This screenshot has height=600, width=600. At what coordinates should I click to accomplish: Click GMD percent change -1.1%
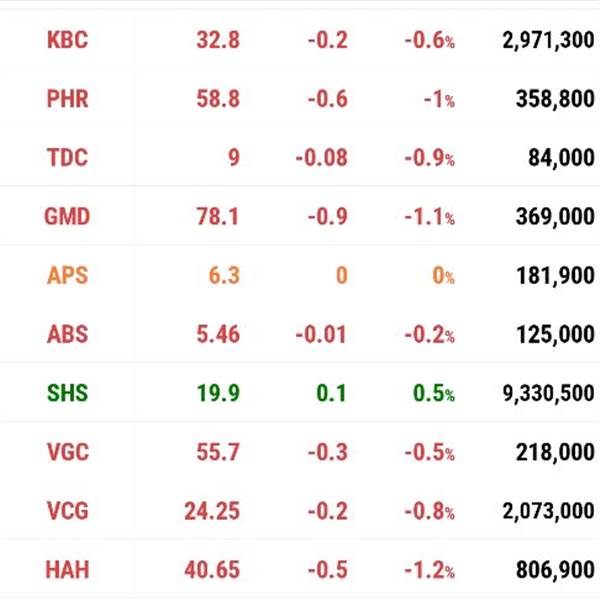430,217
